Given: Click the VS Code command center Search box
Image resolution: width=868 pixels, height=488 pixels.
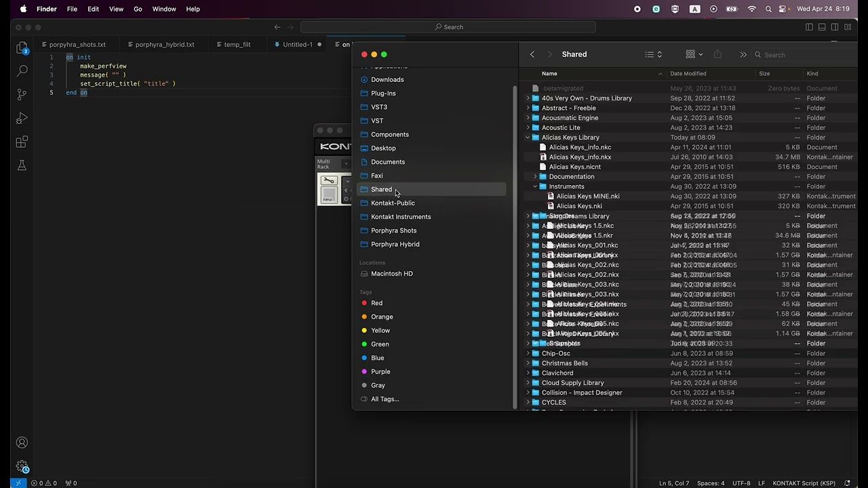Looking at the screenshot, I should point(448,27).
